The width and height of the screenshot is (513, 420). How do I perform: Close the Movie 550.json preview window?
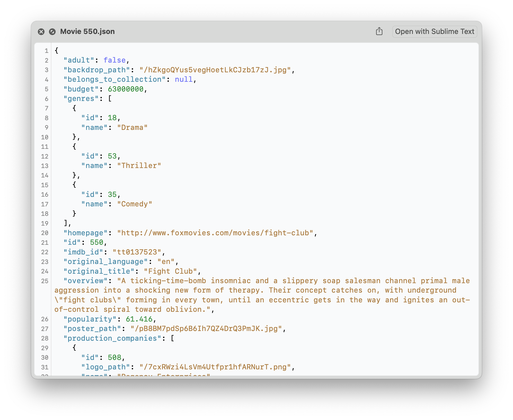[41, 31]
